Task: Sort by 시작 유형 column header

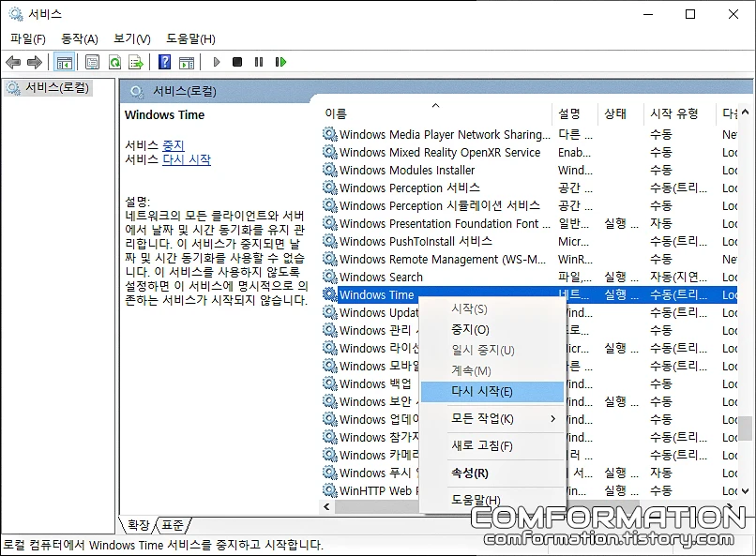Action: (680, 113)
